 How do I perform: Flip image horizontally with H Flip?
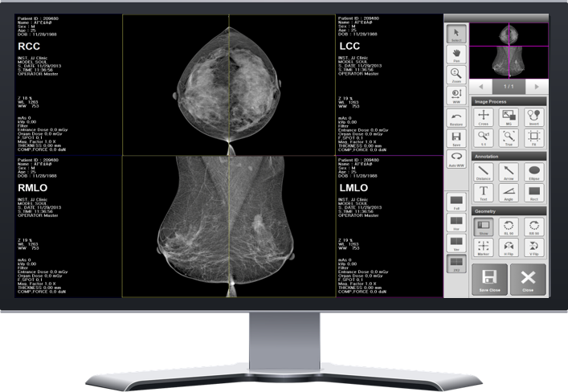508,248
